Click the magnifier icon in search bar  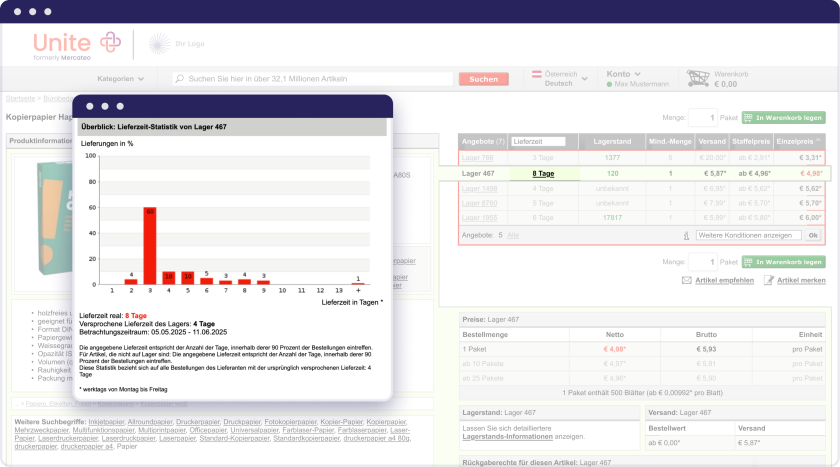[x=179, y=79]
